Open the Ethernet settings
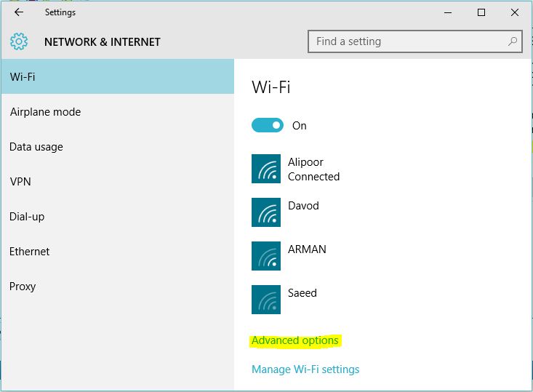Screen dimensions: 533x392 click(30, 252)
